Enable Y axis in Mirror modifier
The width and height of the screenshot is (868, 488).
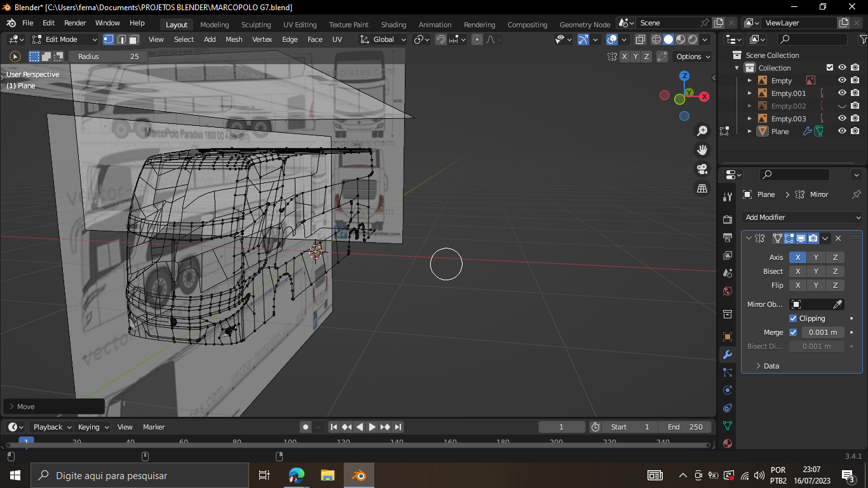point(816,257)
